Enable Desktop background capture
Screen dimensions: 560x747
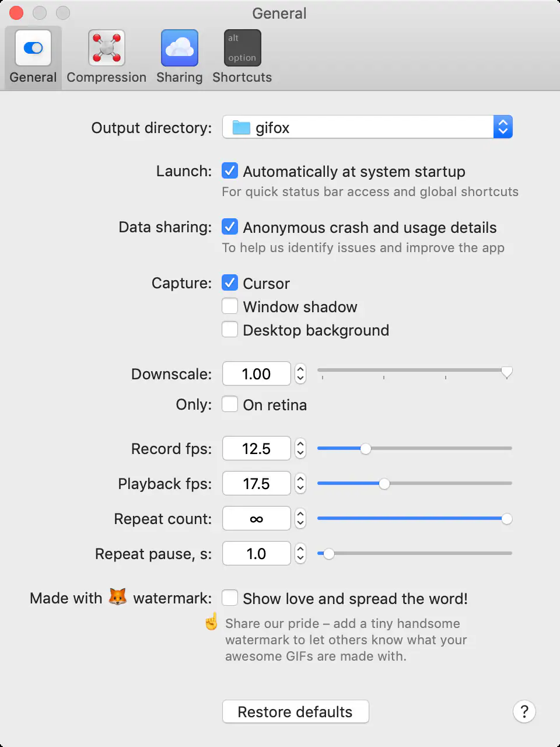pos(230,330)
